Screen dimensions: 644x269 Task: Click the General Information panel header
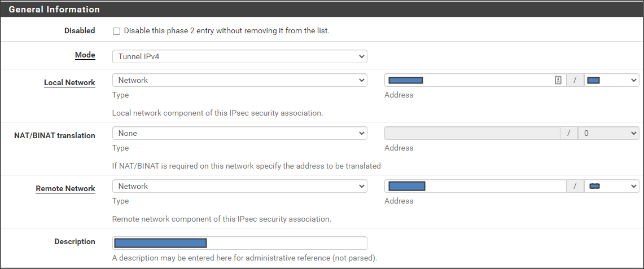[54, 10]
